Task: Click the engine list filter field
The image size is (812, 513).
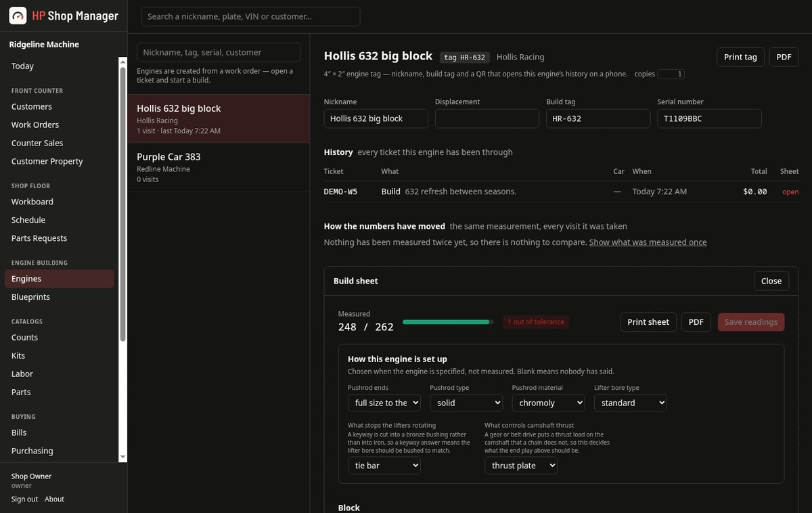Action: [219, 53]
